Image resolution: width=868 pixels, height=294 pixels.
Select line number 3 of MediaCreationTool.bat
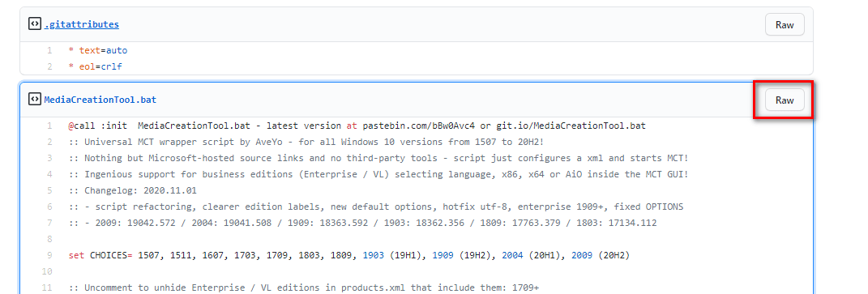pyautogui.click(x=49, y=158)
